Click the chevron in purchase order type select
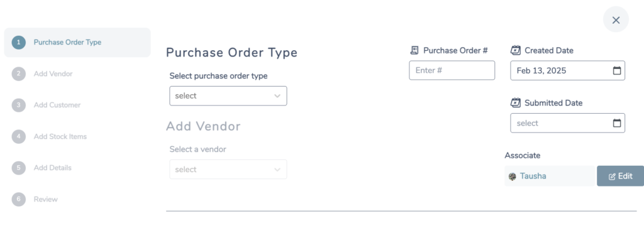 277,96
